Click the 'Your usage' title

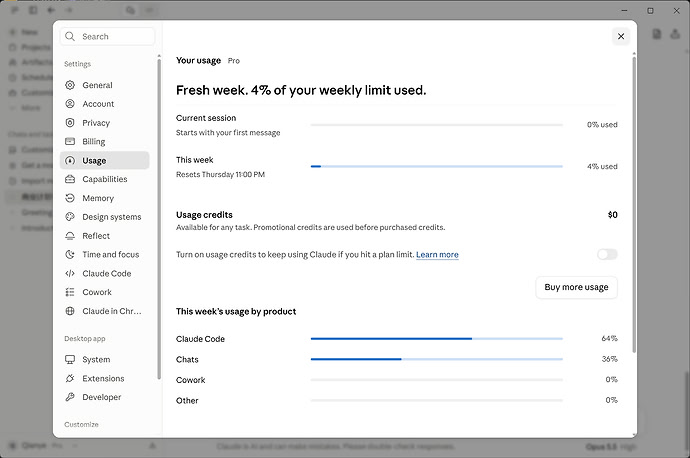tap(198, 61)
